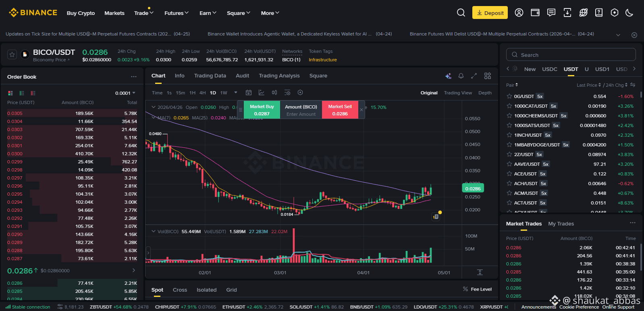Expand the announcements list chevron
Image resolution: width=644 pixels, height=311 pixels.
point(618,35)
